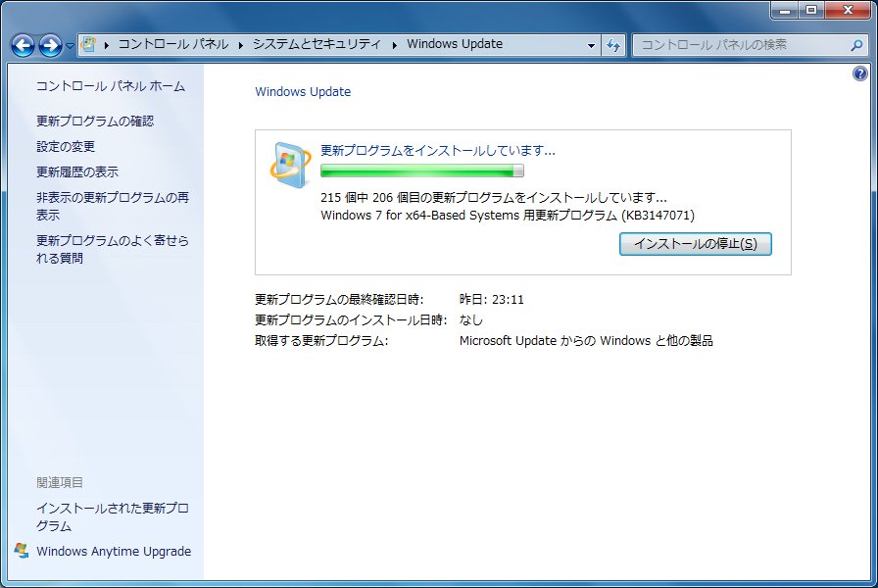Open the address bar history dropdown
878x588 pixels.
point(591,45)
